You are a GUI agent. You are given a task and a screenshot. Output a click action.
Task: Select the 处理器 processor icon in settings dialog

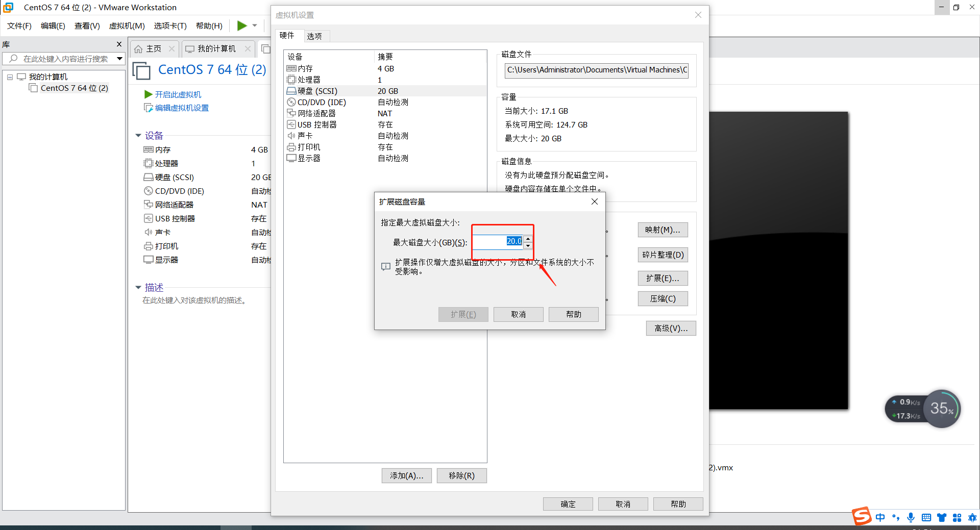click(291, 80)
